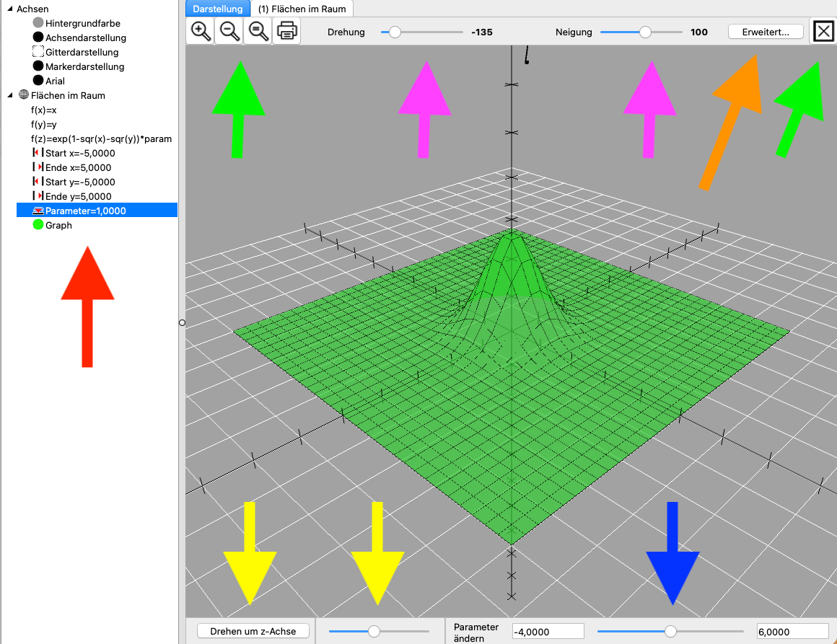Collapse the Achsen tree node
This screenshot has width=837, height=644.
9,9
